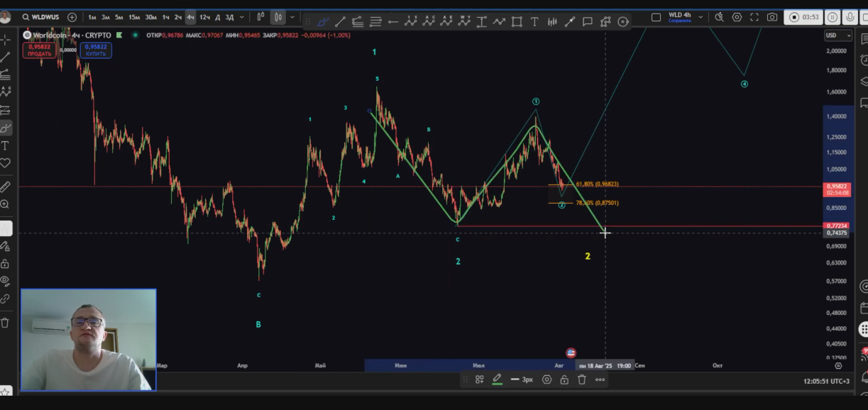The height and width of the screenshot is (410, 868).
Task: Select the comment callout tool
Action: [x=588, y=22]
